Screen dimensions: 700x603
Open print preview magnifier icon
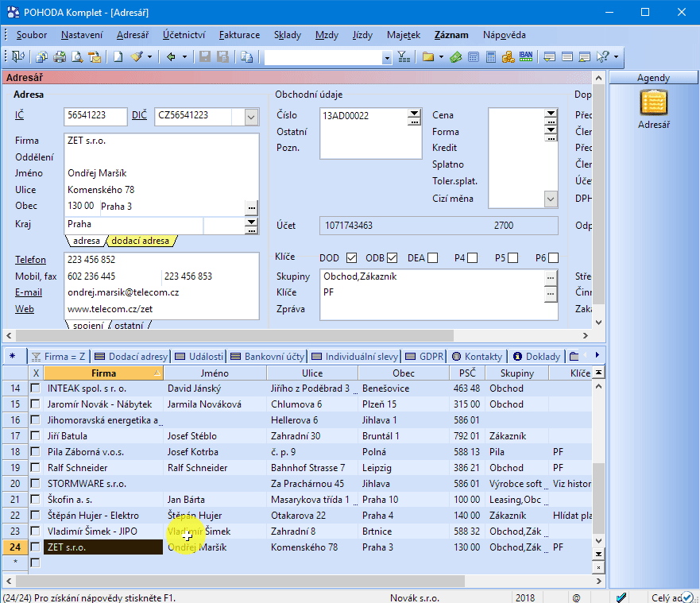[x=77, y=56]
